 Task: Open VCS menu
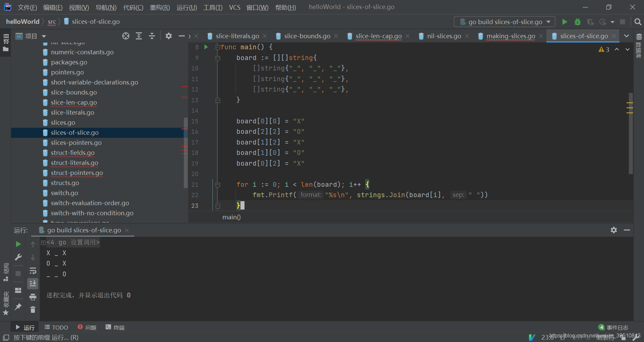[x=235, y=7]
